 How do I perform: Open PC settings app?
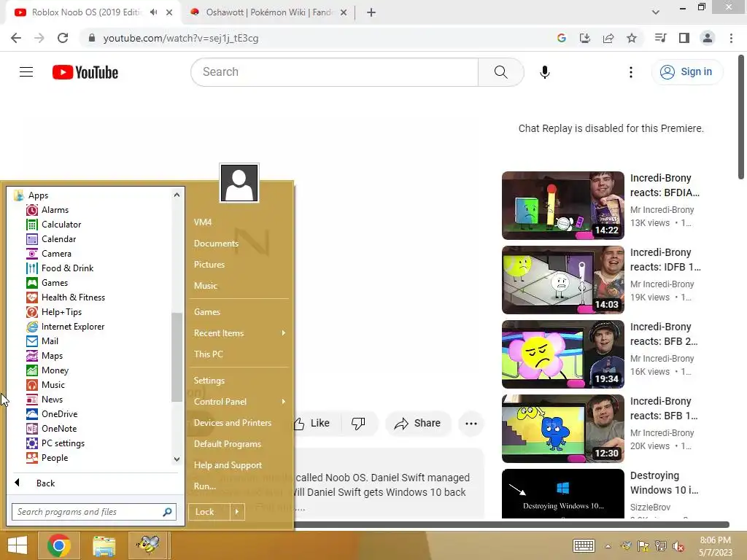tap(55, 443)
